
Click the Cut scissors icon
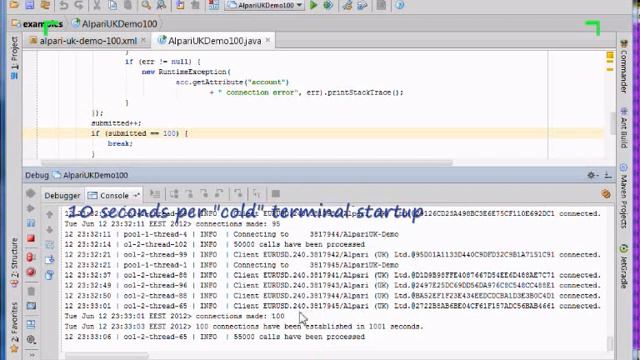click(x=97, y=5)
